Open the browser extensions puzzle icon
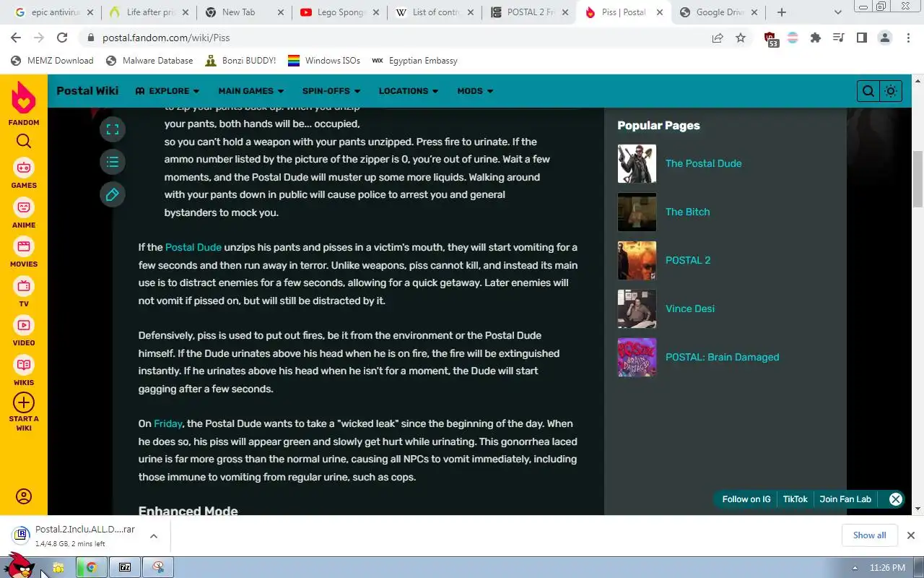This screenshot has width=924, height=578. point(816,38)
